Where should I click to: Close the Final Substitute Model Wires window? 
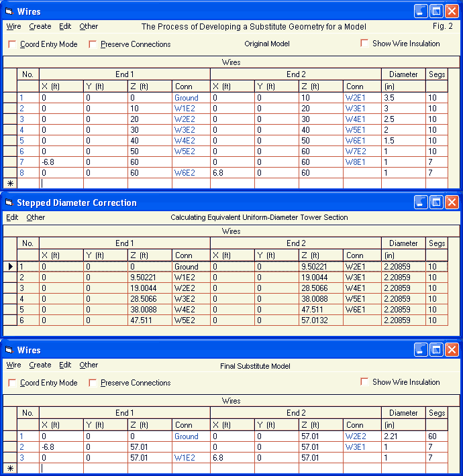[x=452, y=349]
